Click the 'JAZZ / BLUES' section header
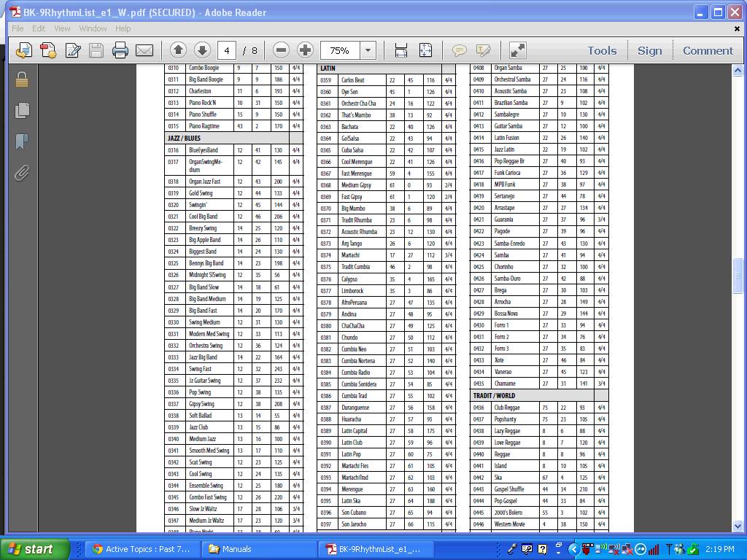Image resolution: width=747 pixels, height=560 pixels. pos(184,138)
